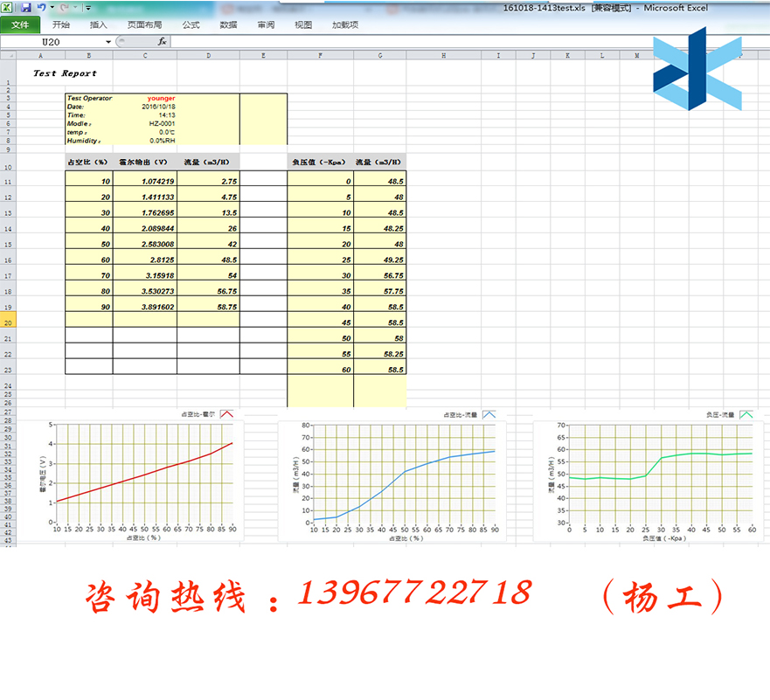The image size is (770, 700).
Task: Open the 文件 (File) tab
Action: coord(19,24)
